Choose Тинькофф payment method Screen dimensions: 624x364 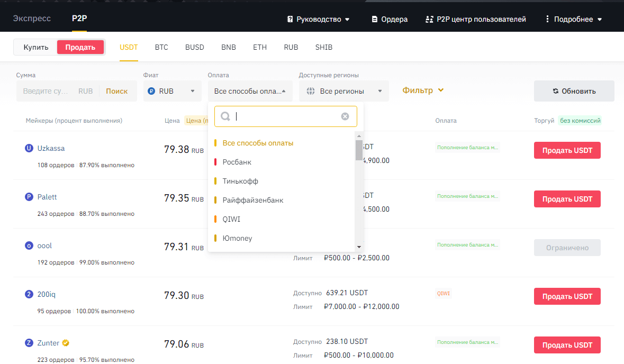click(240, 181)
